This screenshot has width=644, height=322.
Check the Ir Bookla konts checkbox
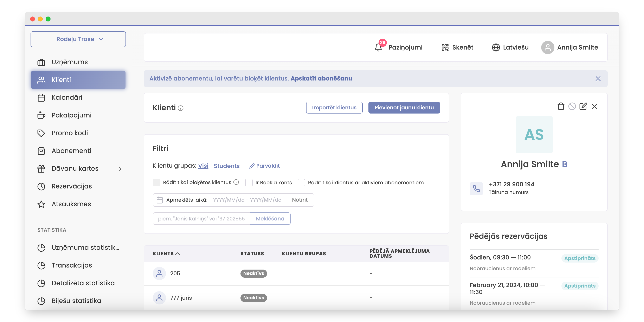(249, 182)
